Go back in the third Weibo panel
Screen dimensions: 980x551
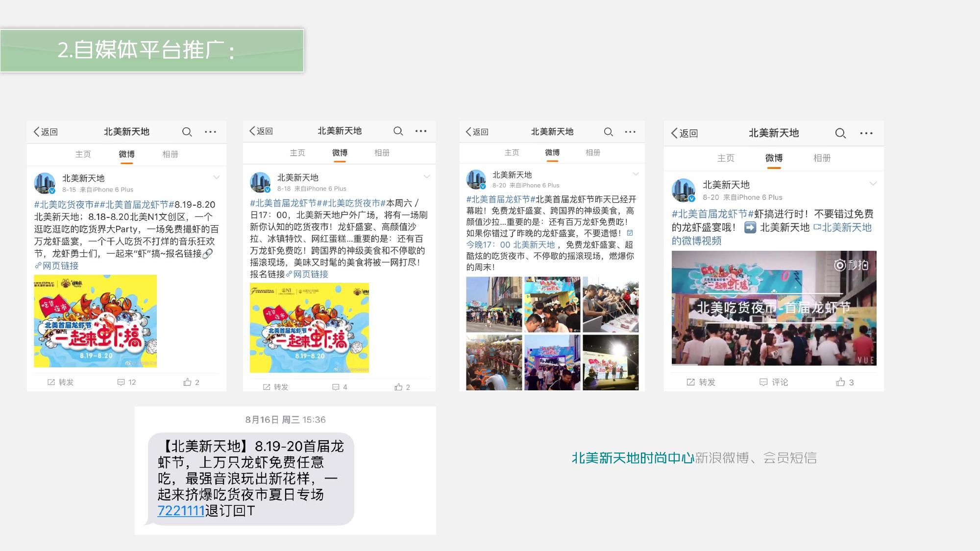477,132
